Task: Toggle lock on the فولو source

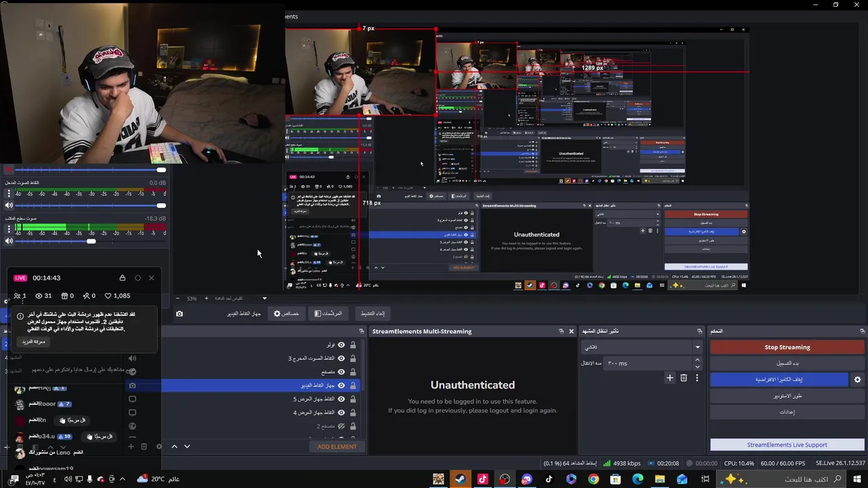Action: point(353,345)
